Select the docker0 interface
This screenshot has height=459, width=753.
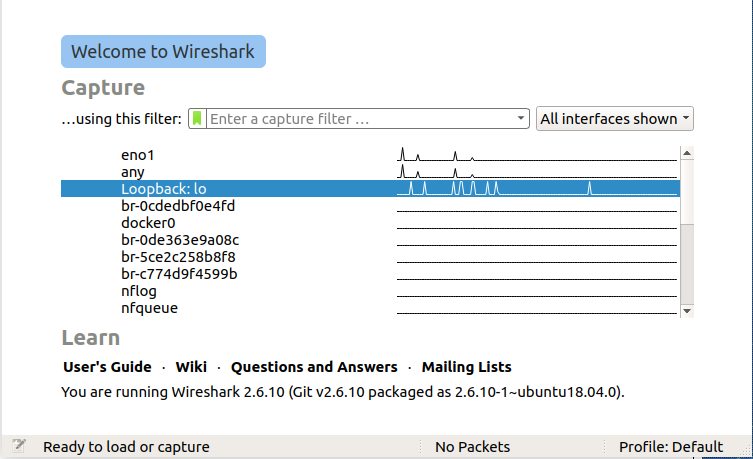click(370, 223)
